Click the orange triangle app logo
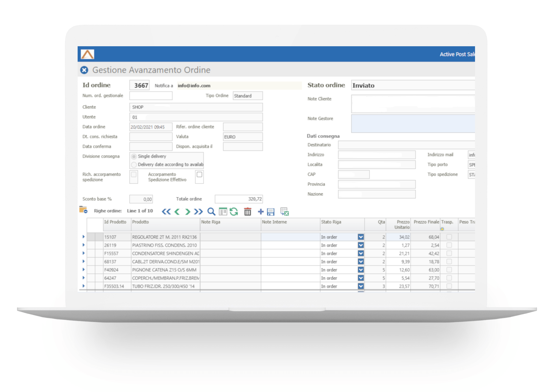 [87, 54]
